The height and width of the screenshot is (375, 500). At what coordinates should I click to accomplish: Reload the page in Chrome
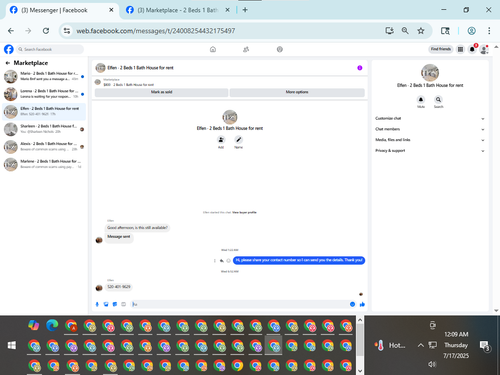point(46,31)
